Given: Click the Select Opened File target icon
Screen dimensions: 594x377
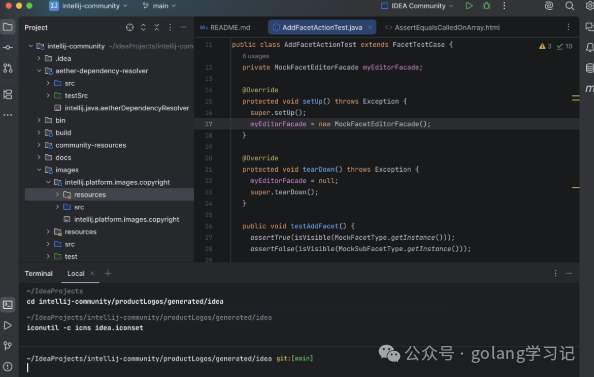Looking at the screenshot, I should point(130,27).
